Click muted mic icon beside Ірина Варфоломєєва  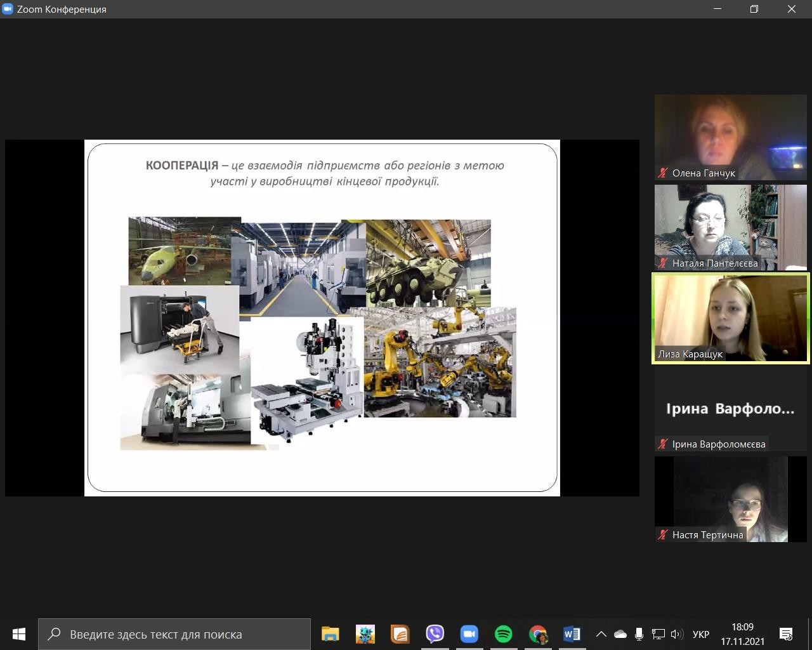pyautogui.click(x=663, y=444)
